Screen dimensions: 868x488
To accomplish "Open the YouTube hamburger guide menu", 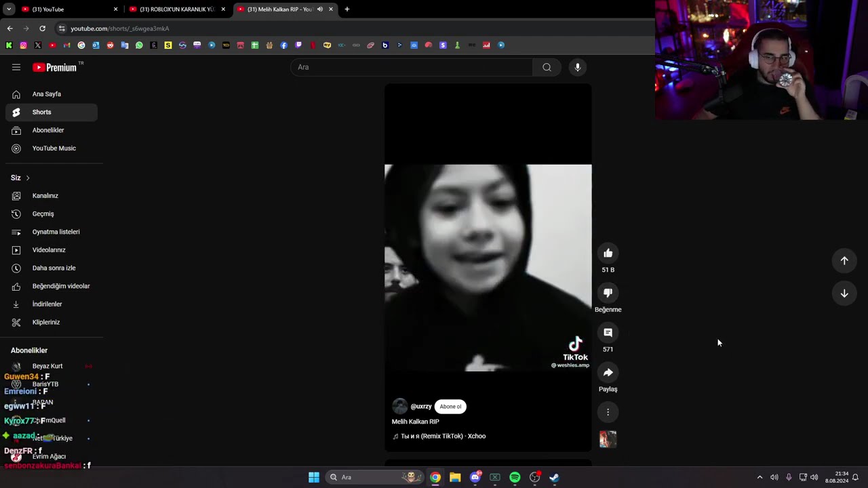I will click(16, 67).
